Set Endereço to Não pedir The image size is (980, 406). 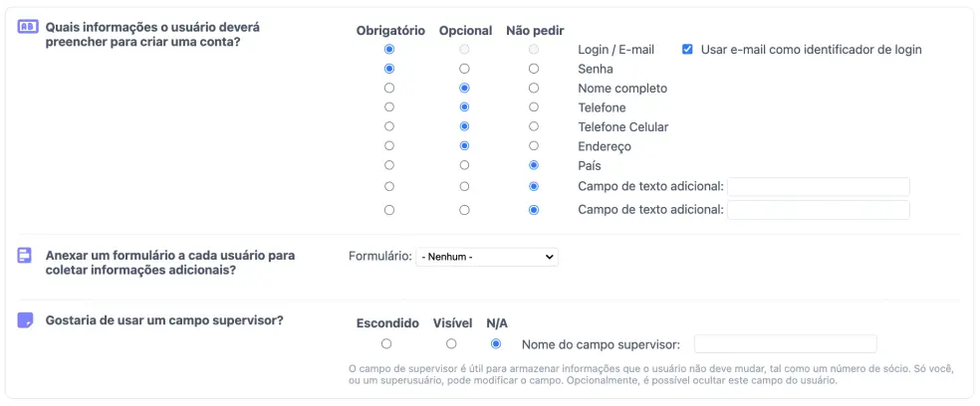tap(534, 146)
